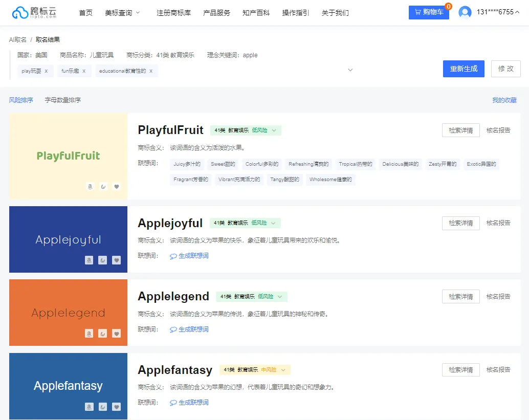Screen dimensions: 529x420
Task: Select the Tropical热带的 associated word
Action: 355,164
